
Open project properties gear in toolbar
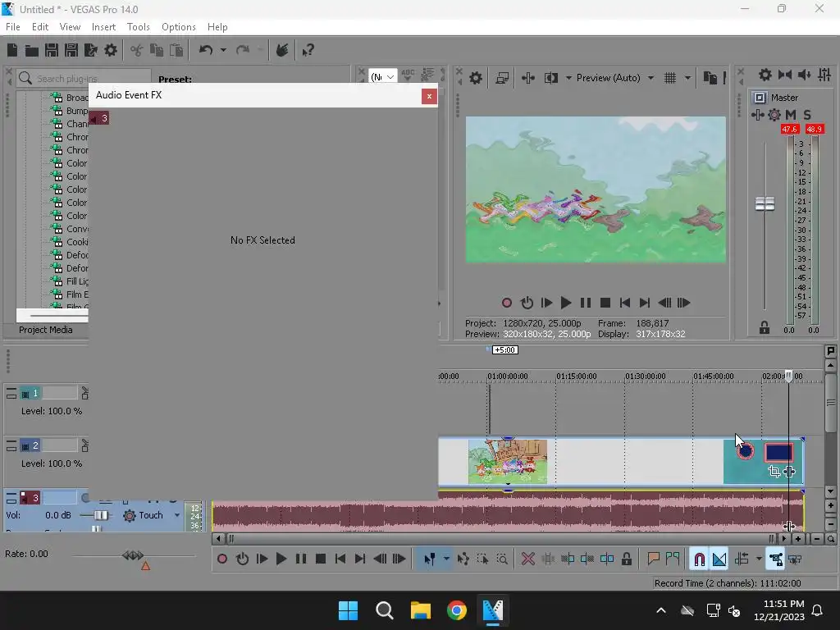pos(111,50)
